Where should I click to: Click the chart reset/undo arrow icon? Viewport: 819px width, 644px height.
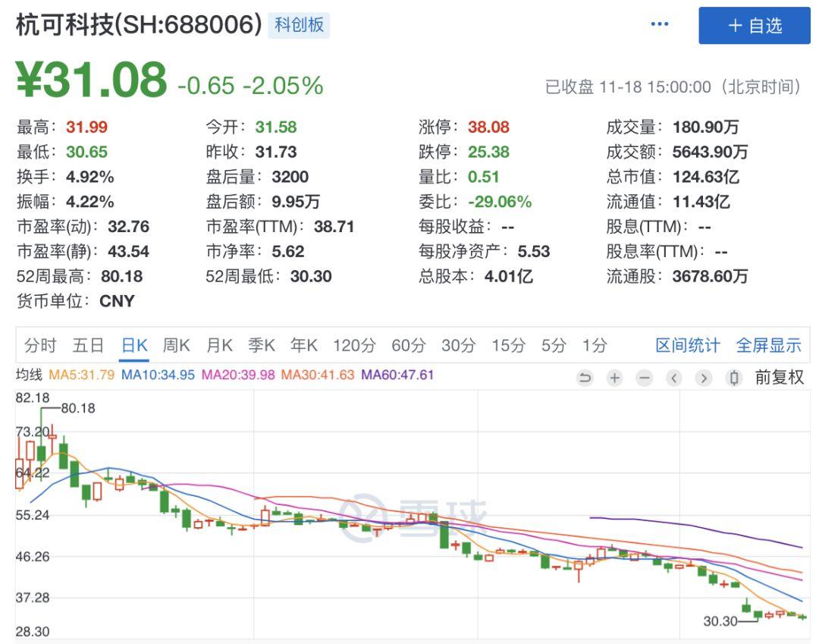click(x=585, y=378)
